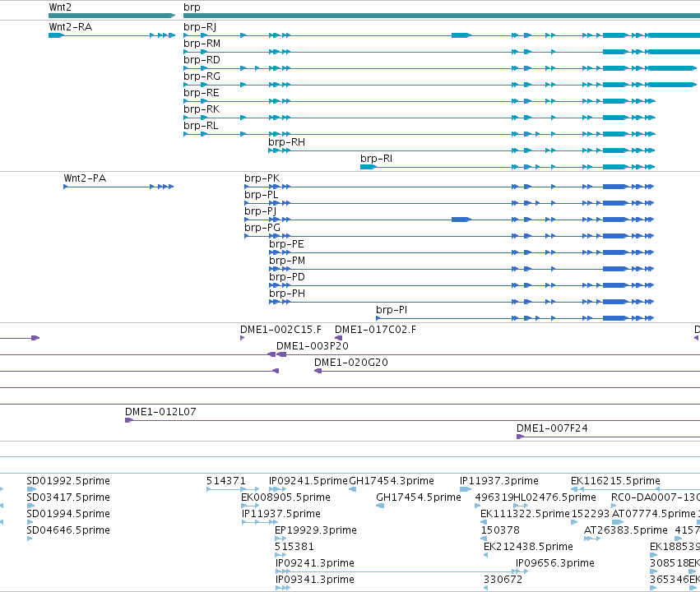
Task: Click mid-intron exon block of brp-PJ
Action: [461, 220]
